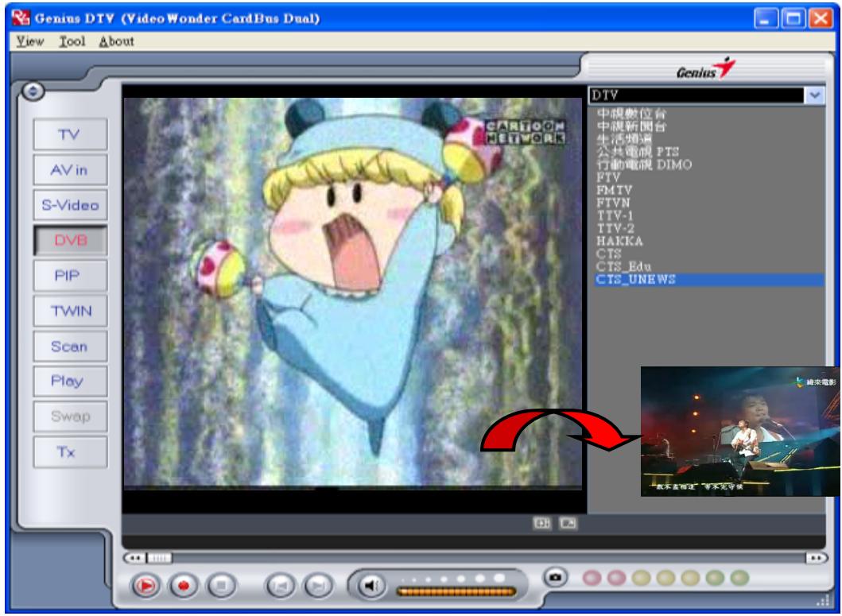Enable PIP picture-in-picture mode

[x=70, y=276]
